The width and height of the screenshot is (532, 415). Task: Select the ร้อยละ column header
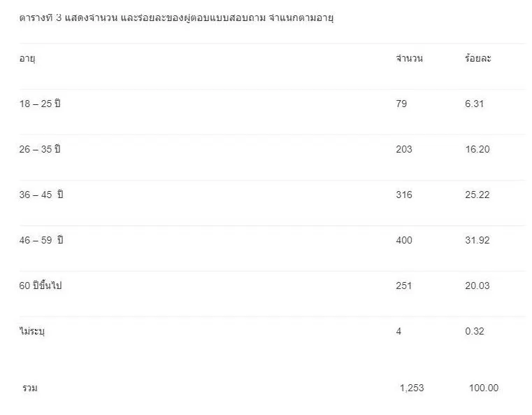[x=477, y=58]
